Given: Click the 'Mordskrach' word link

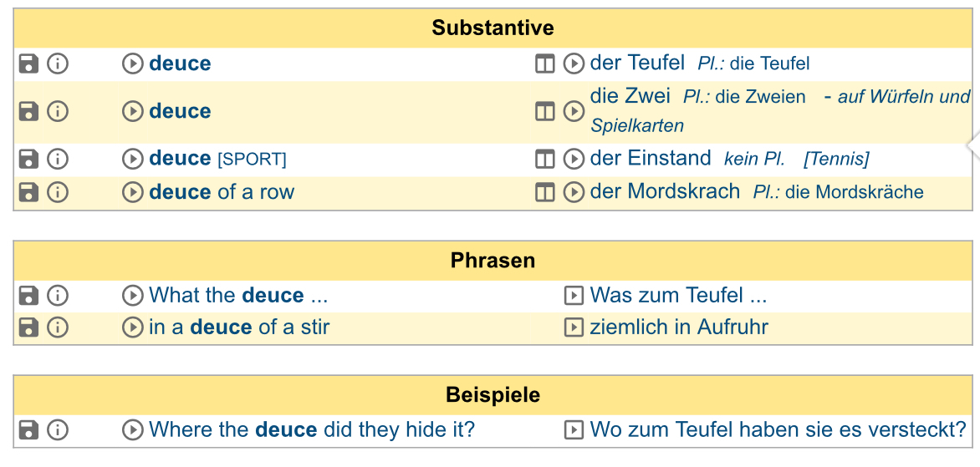Looking at the screenshot, I should (x=684, y=191).
